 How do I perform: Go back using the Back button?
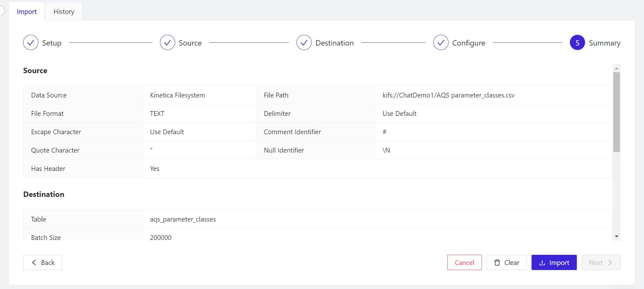(x=42, y=262)
